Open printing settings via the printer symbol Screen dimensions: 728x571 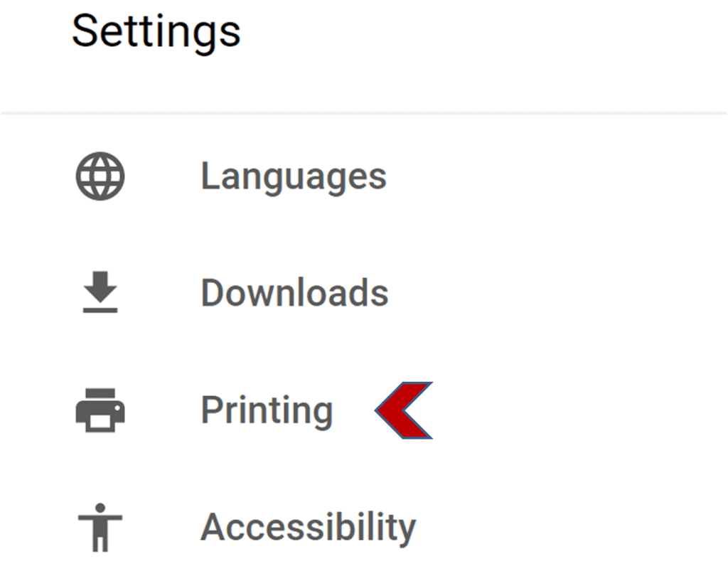[x=100, y=410]
